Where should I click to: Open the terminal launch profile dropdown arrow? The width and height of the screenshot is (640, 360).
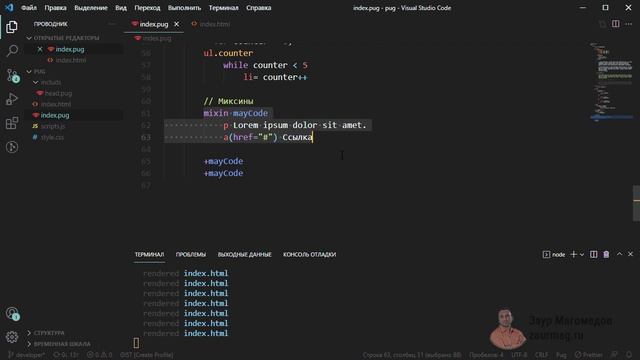(582, 254)
